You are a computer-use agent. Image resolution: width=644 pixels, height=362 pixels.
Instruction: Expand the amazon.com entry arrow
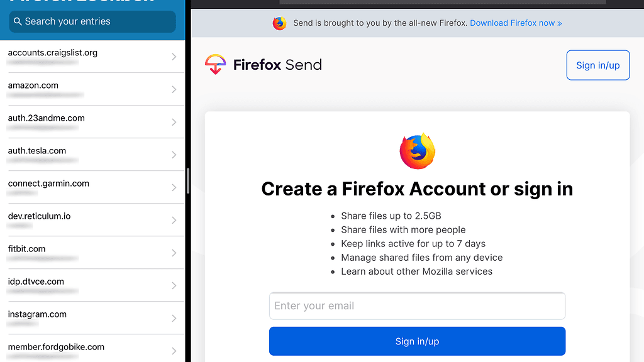pos(174,89)
